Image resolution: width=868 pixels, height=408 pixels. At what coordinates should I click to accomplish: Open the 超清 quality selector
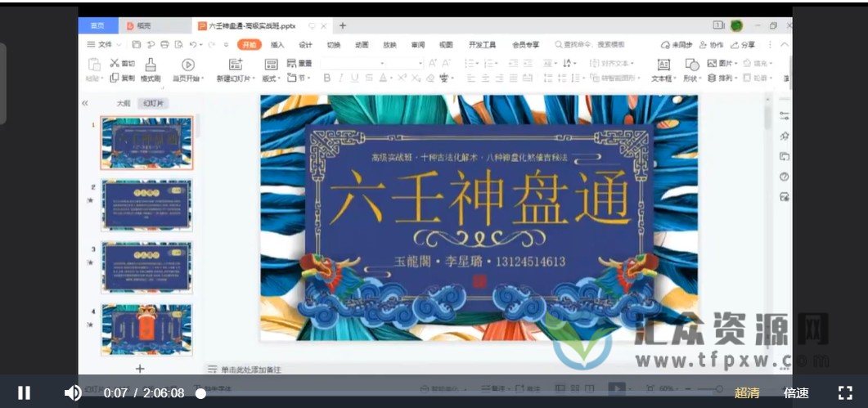747,393
